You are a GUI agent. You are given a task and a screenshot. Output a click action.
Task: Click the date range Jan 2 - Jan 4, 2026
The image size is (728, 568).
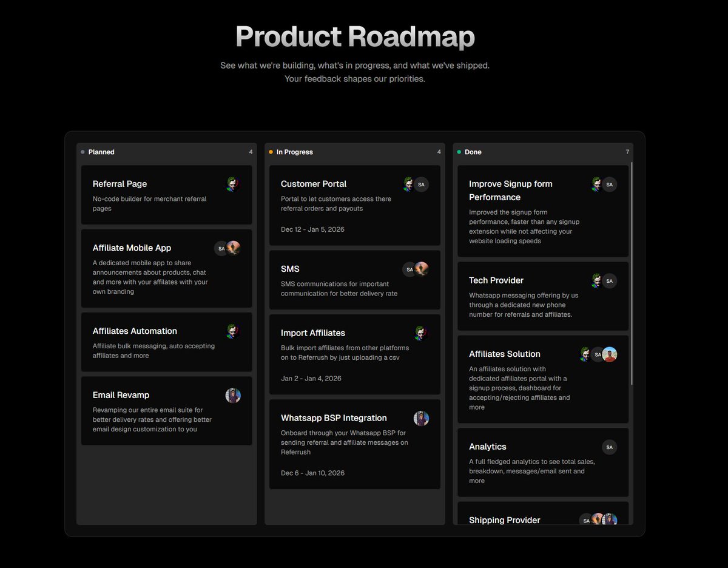(x=311, y=378)
